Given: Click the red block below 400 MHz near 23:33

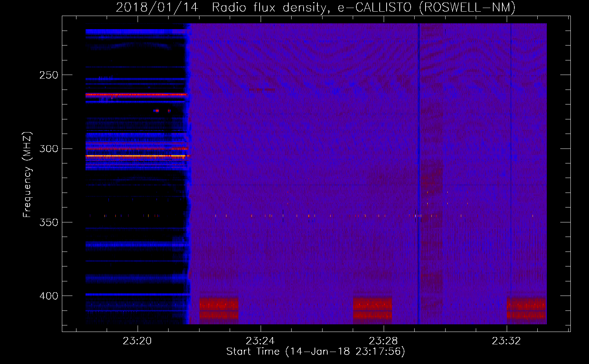Looking at the screenshot, I should click(526, 309).
